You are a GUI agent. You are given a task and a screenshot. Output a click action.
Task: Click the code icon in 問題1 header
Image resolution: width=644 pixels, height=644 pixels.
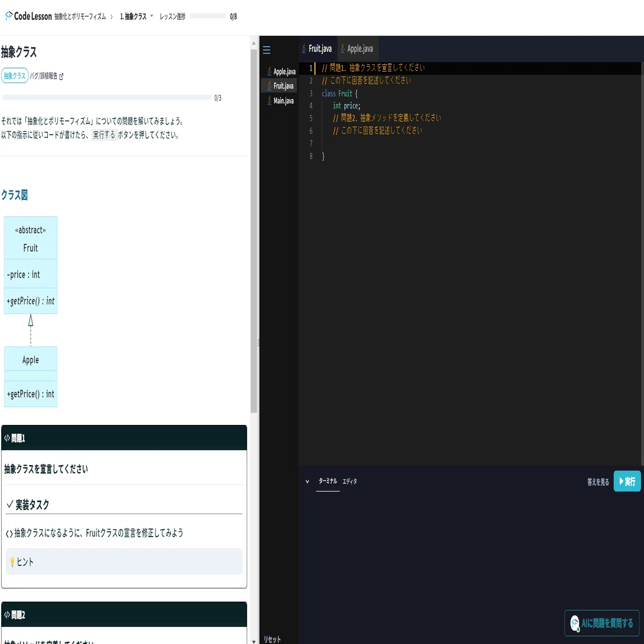tap(7, 438)
